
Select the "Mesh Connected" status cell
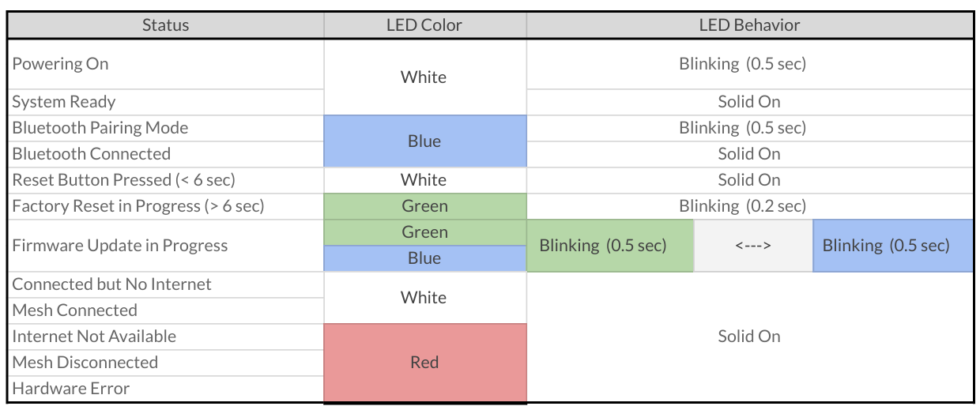(x=165, y=310)
